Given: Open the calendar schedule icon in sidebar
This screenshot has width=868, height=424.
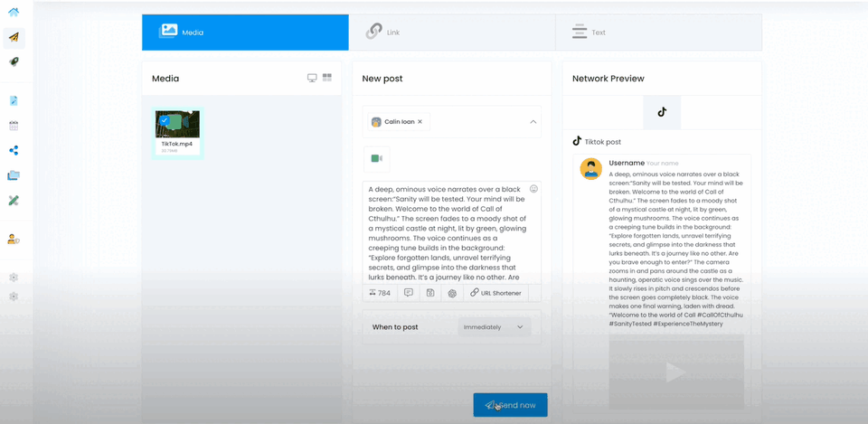Looking at the screenshot, I should (x=14, y=126).
